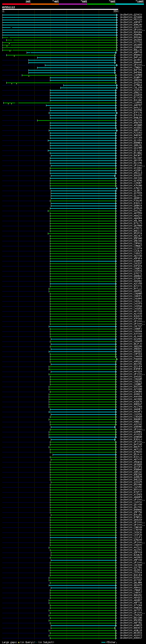
Task: Select the UniRef100_B5AAU3 label
Action: pos(131,55)
